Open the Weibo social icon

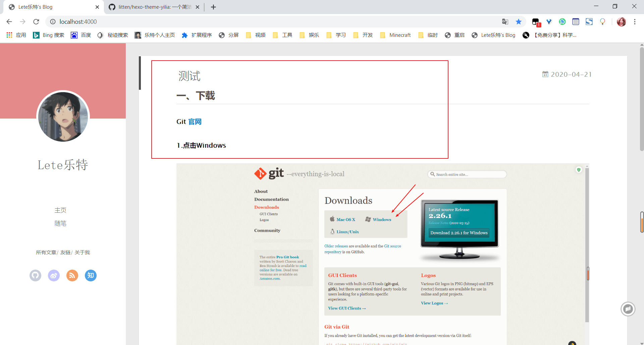[54, 275]
